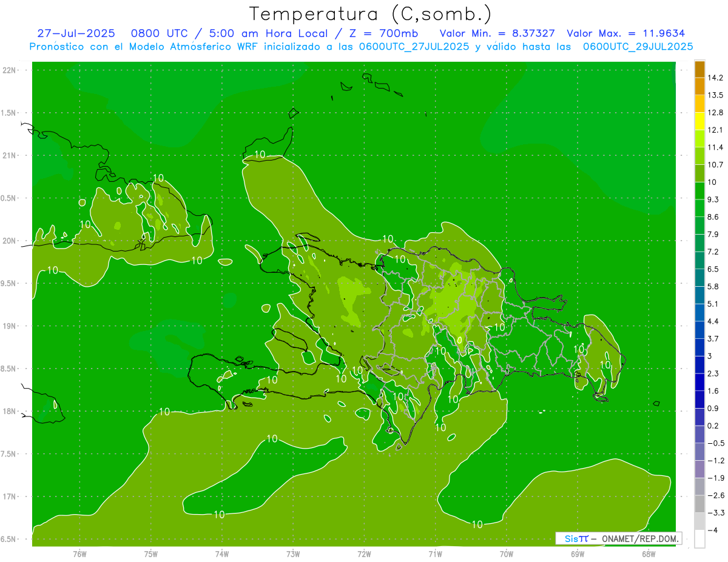Click the olive-green color bar segment between 10.7 and 10
This screenshot has height=562, width=728.
(x=699, y=173)
